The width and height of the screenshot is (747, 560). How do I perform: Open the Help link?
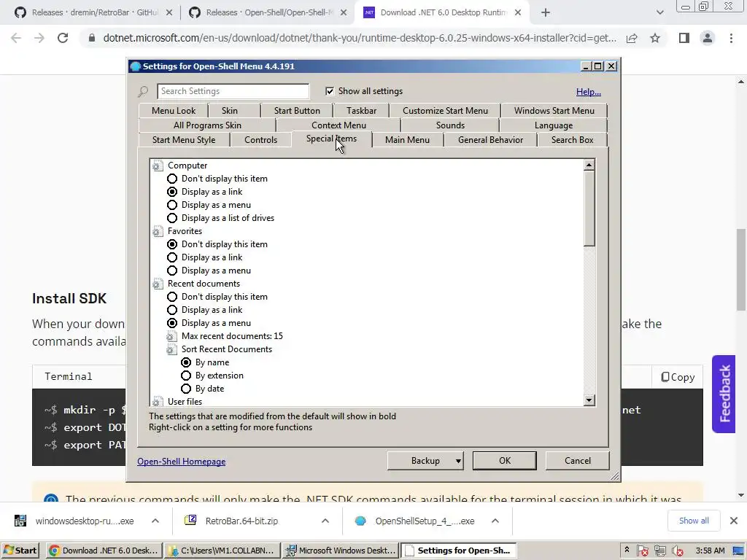pyautogui.click(x=589, y=92)
